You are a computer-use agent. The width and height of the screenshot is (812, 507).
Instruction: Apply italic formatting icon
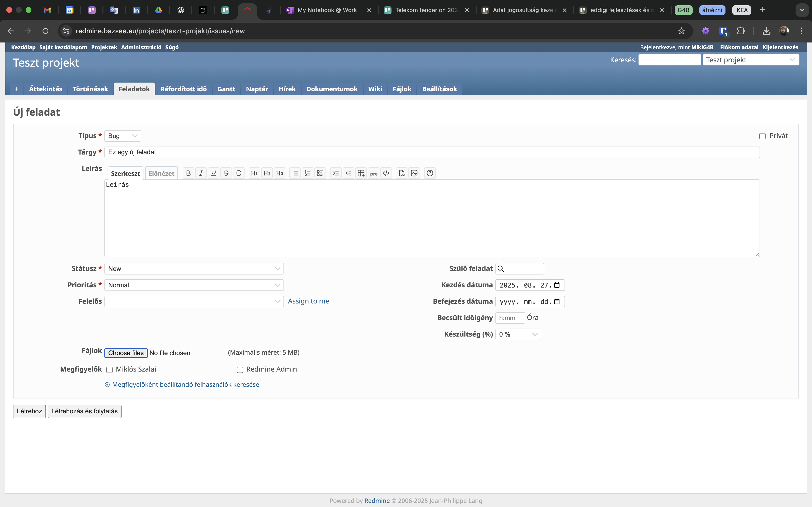(x=201, y=173)
